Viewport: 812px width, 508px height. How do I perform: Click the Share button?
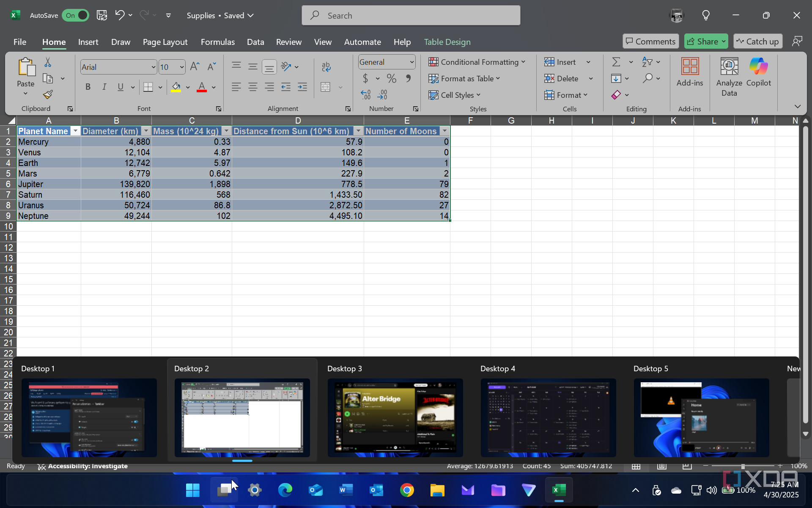[x=706, y=41]
